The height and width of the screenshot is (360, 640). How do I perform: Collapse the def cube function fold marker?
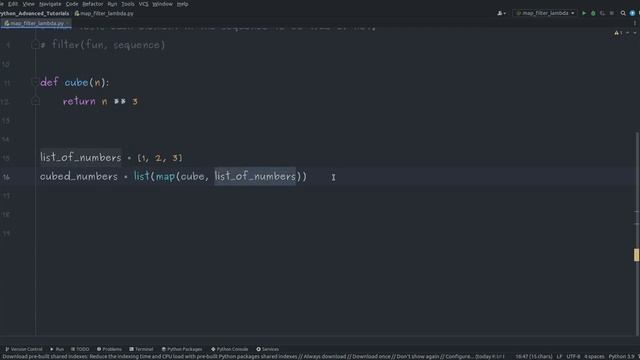point(35,82)
